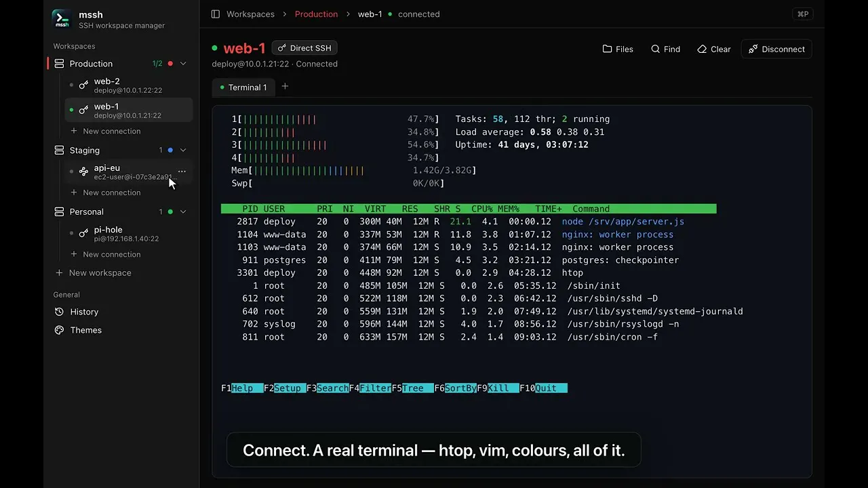Select the web-1 connection
The image size is (868, 488).
[x=129, y=110]
